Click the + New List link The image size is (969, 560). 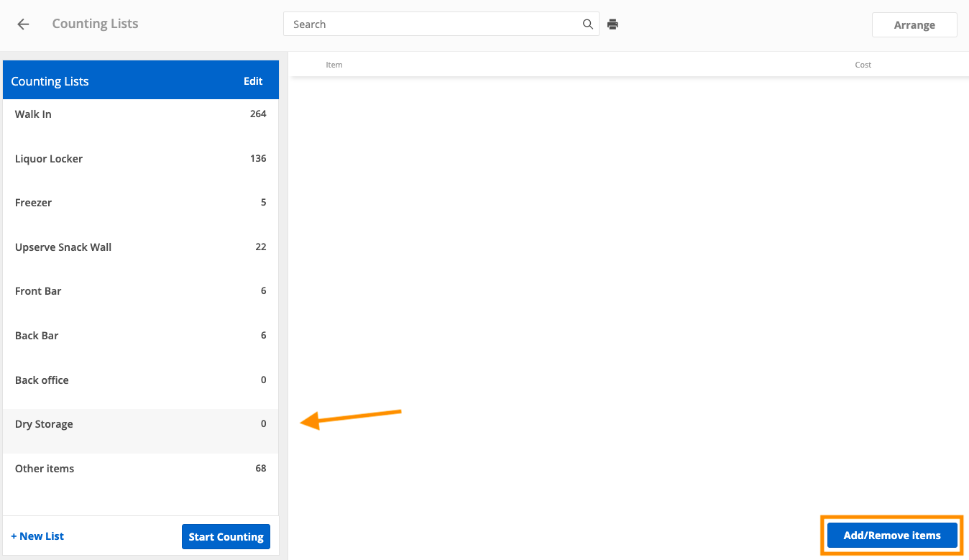tap(37, 536)
